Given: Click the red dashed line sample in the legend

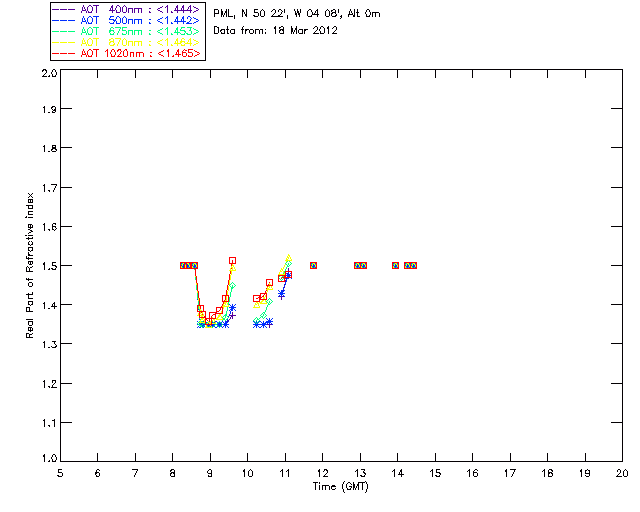Looking at the screenshot, I should (64, 53).
